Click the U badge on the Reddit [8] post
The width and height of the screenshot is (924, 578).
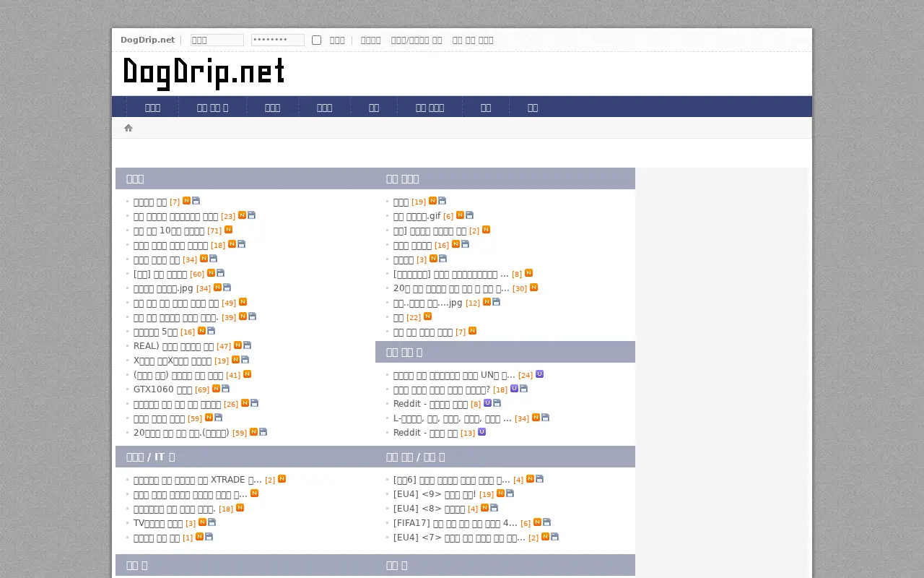(487, 403)
